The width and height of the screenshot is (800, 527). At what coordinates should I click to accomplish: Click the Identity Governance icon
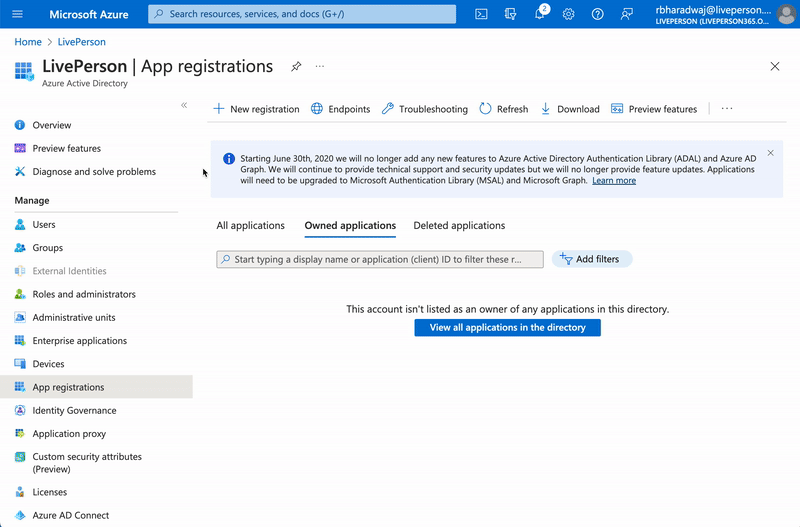click(20, 410)
